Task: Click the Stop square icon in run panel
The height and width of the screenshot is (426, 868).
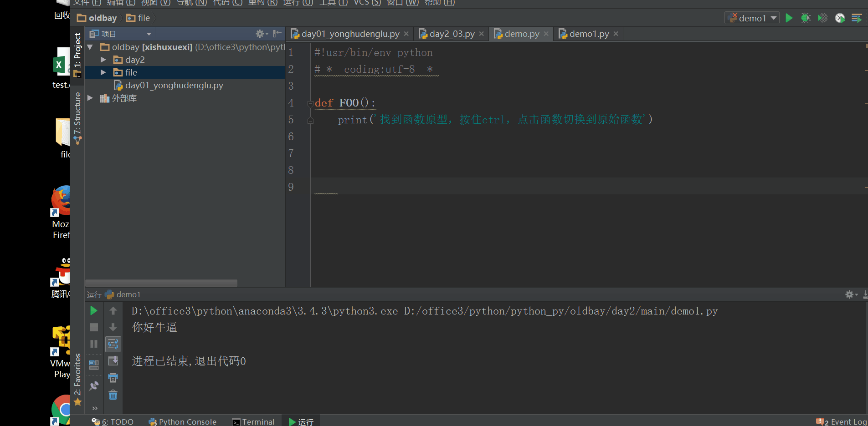Action: tap(94, 328)
